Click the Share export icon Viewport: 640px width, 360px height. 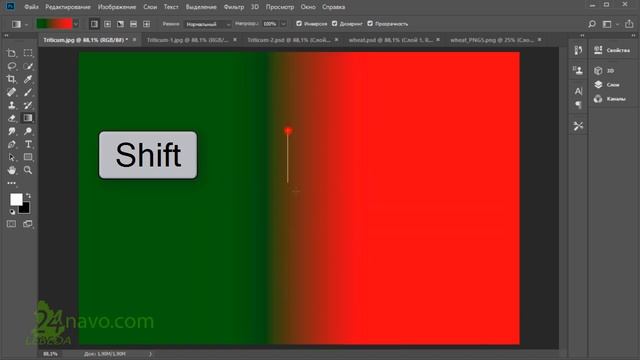pos(629,24)
